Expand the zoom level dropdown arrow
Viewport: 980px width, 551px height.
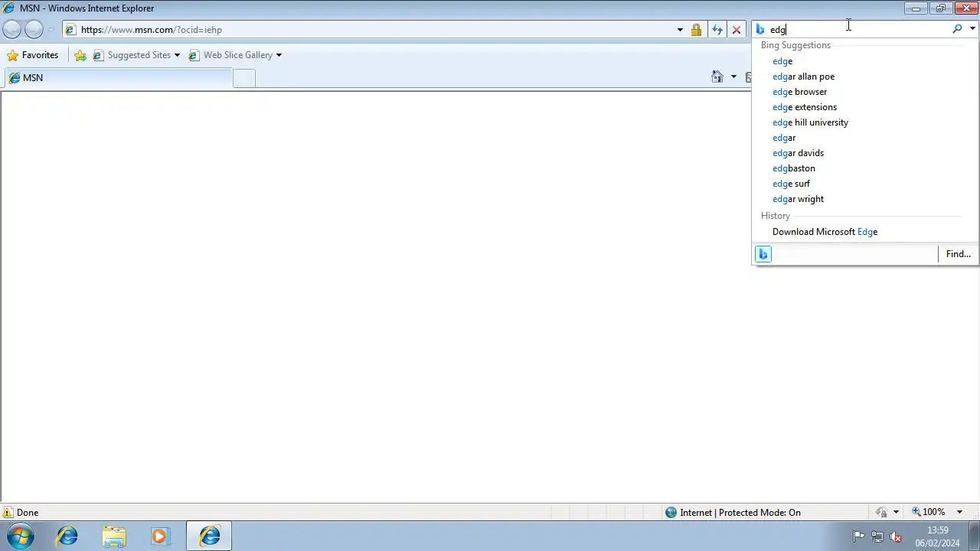959,512
